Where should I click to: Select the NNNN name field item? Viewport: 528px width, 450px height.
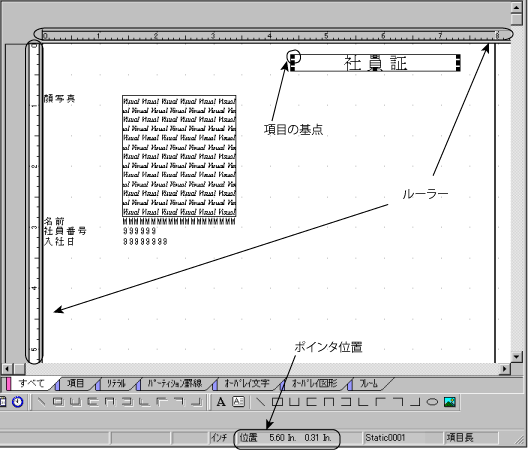coord(179,221)
